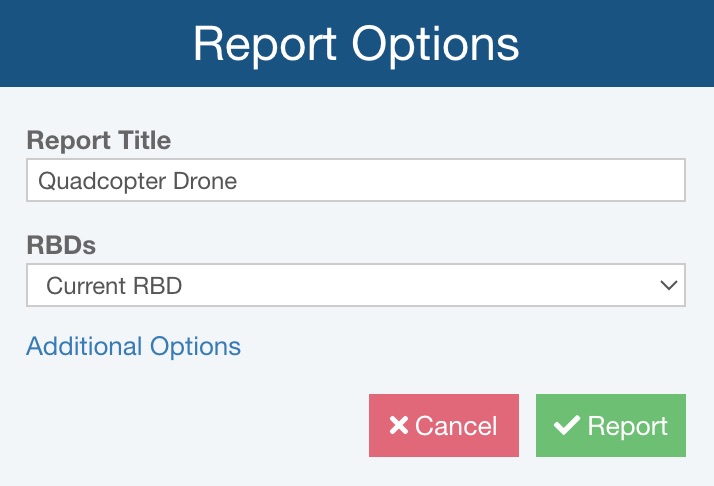The image size is (714, 486).
Task: Click the checkmark icon on Report button
Action: click(567, 426)
